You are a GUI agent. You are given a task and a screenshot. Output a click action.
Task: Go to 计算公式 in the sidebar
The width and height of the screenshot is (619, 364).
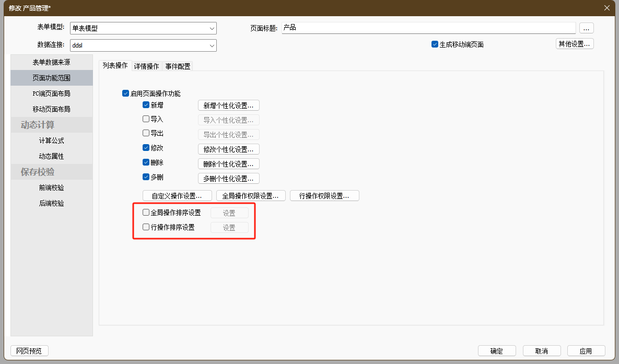click(x=51, y=140)
